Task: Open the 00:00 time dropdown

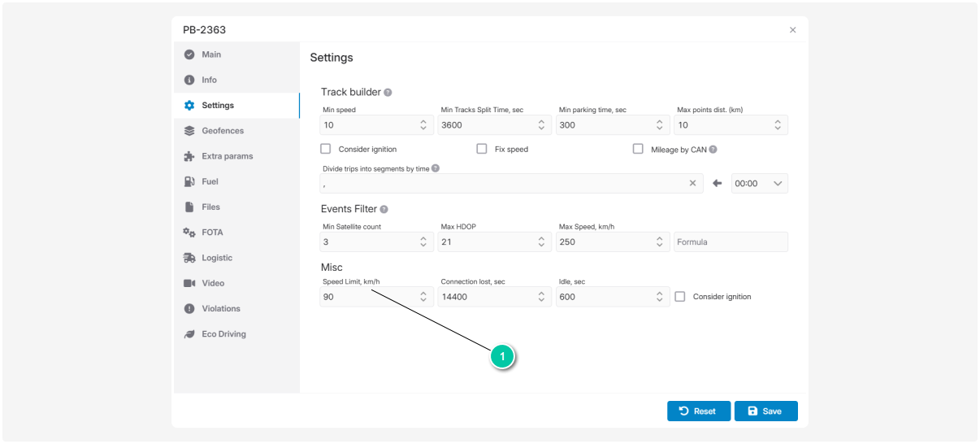Action: [x=759, y=184]
